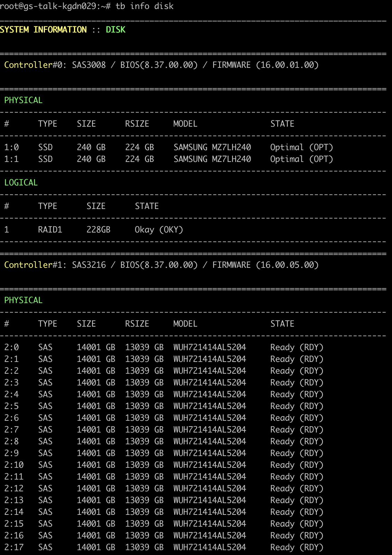
Task: Click the "228GB" logical size value
Action: 99,230
